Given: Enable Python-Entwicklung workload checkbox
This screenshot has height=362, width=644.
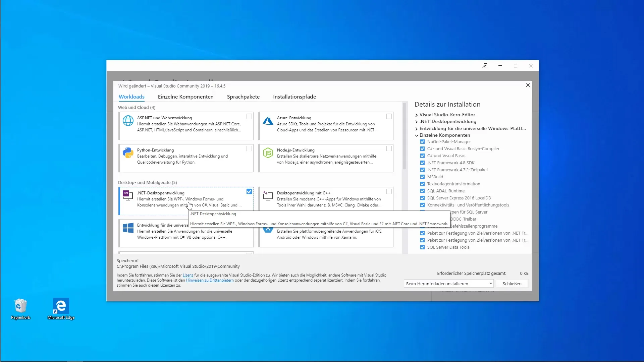Looking at the screenshot, I should click(x=249, y=148).
